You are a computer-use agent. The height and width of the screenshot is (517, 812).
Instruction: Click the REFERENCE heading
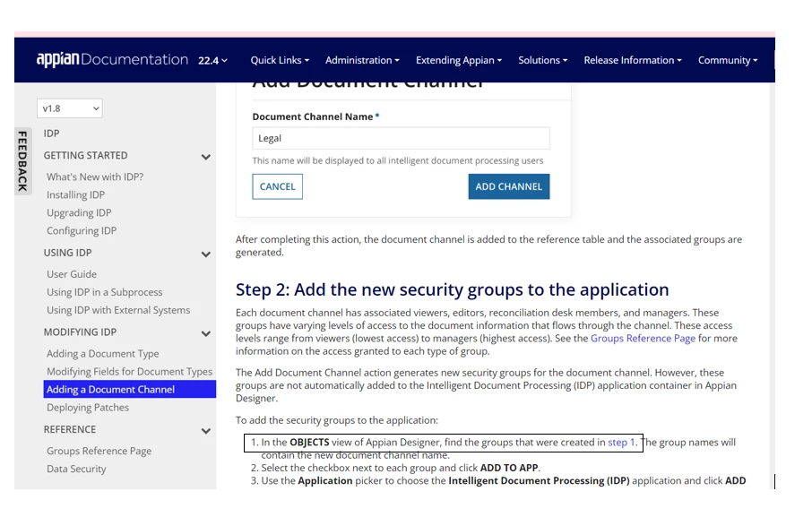coord(69,429)
